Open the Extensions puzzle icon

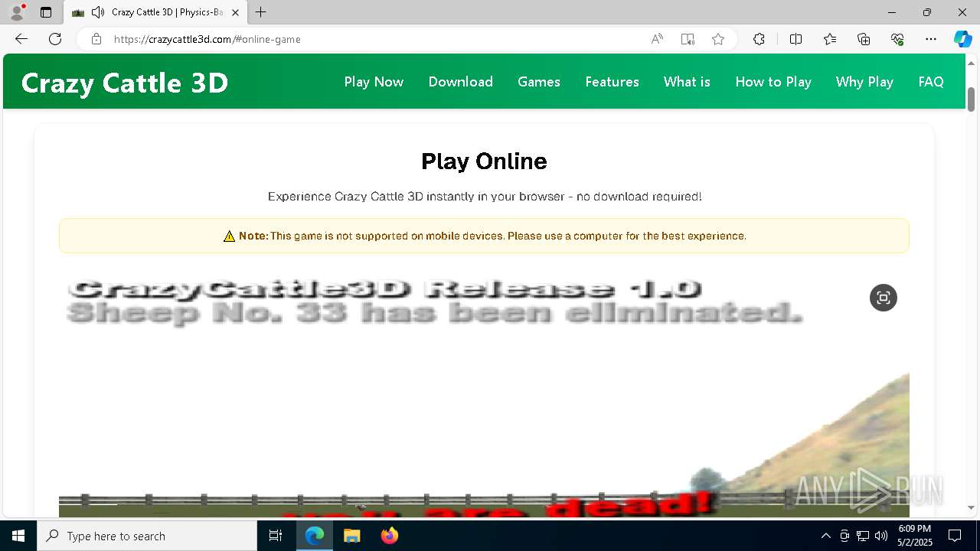[759, 39]
